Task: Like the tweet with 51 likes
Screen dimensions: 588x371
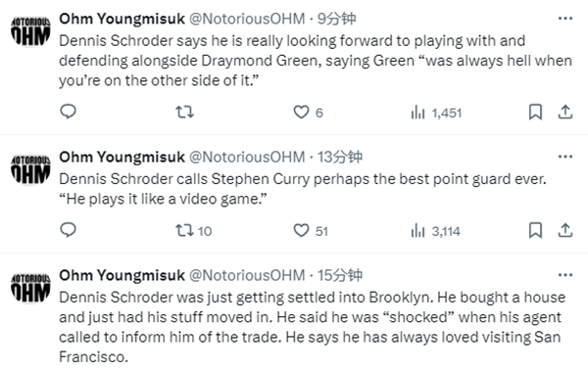Action: click(311, 230)
